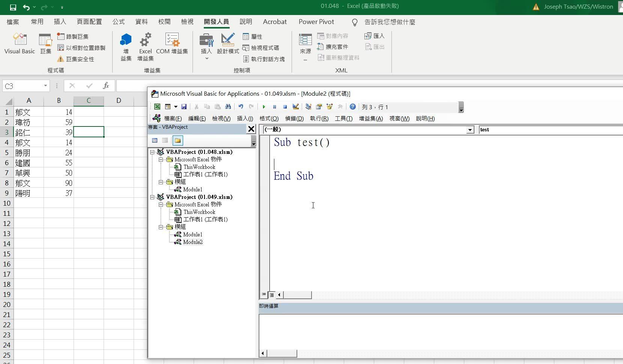Switch to full module view at code window bottom
Screen dimensions: 623x364
pyautogui.click(x=272, y=295)
